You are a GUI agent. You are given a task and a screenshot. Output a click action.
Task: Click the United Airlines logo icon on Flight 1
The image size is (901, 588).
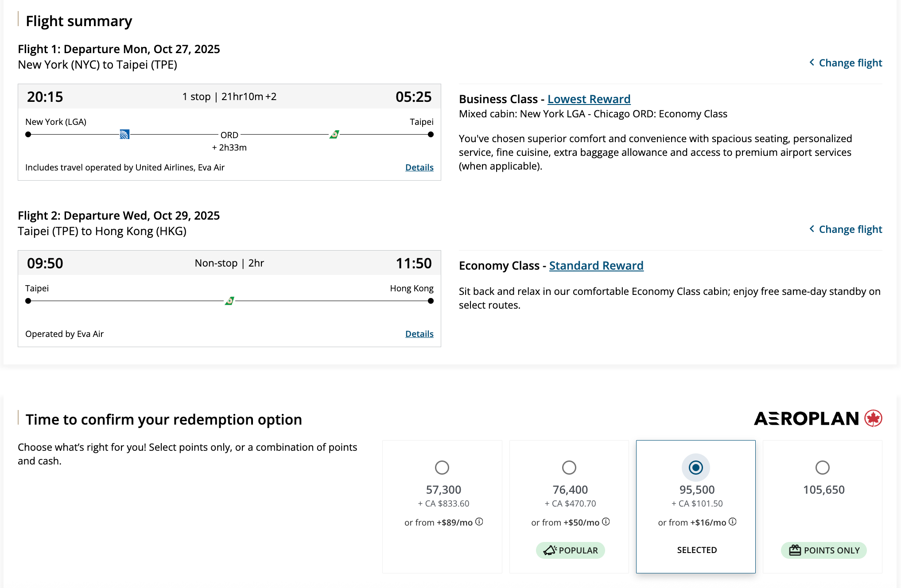[x=124, y=134]
